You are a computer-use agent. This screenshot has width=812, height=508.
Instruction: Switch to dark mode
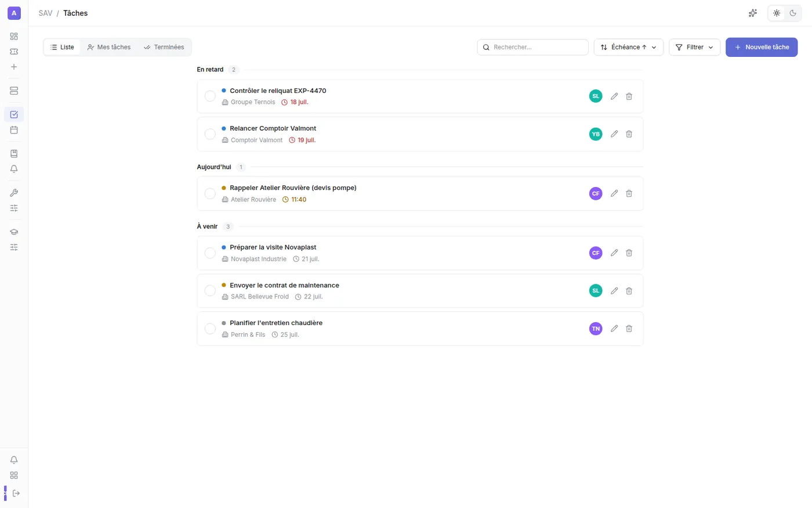pyautogui.click(x=793, y=13)
